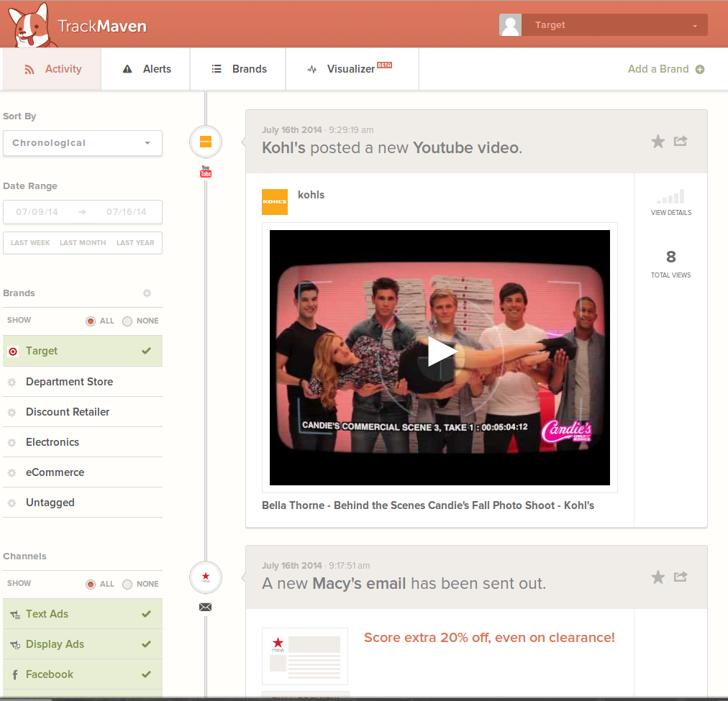Click the Display Ads channel icon

(15, 645)
